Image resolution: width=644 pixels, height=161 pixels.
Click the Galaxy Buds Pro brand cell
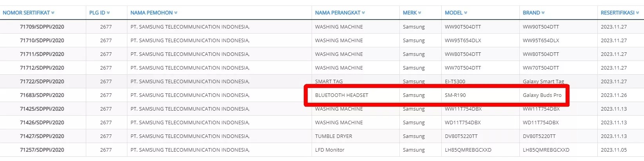coord(542,95)
